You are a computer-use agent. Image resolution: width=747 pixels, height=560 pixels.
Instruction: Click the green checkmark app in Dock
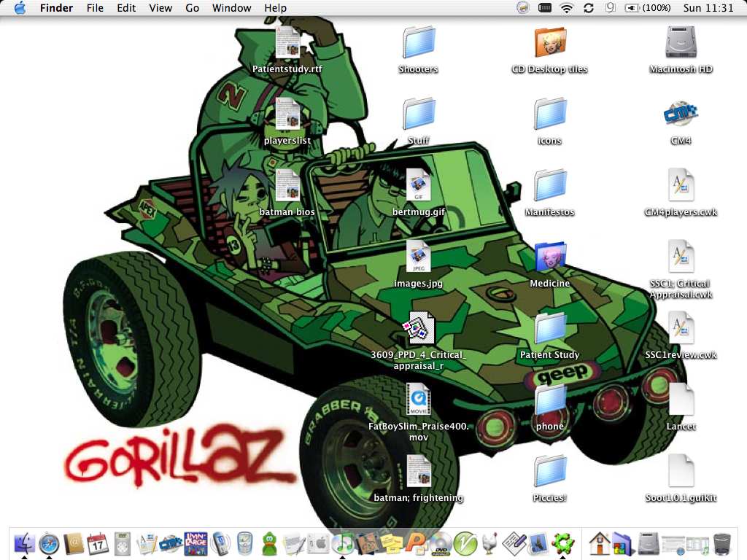[465, 543]
